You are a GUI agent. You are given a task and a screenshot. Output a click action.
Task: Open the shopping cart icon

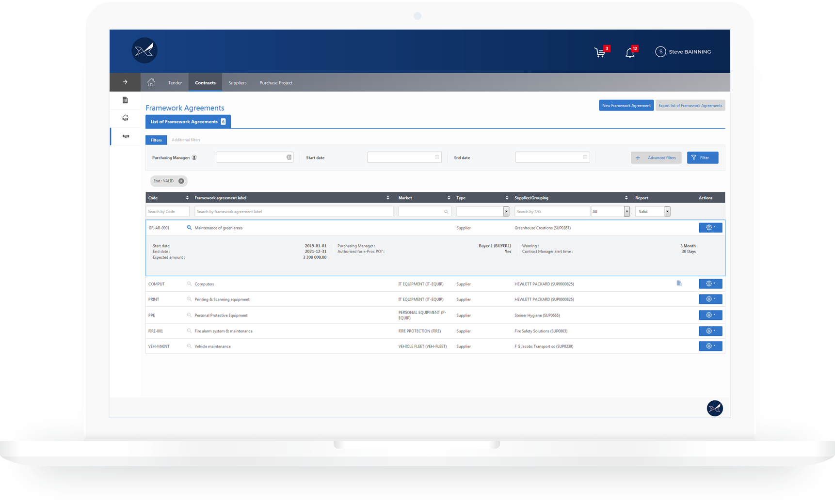600,52
